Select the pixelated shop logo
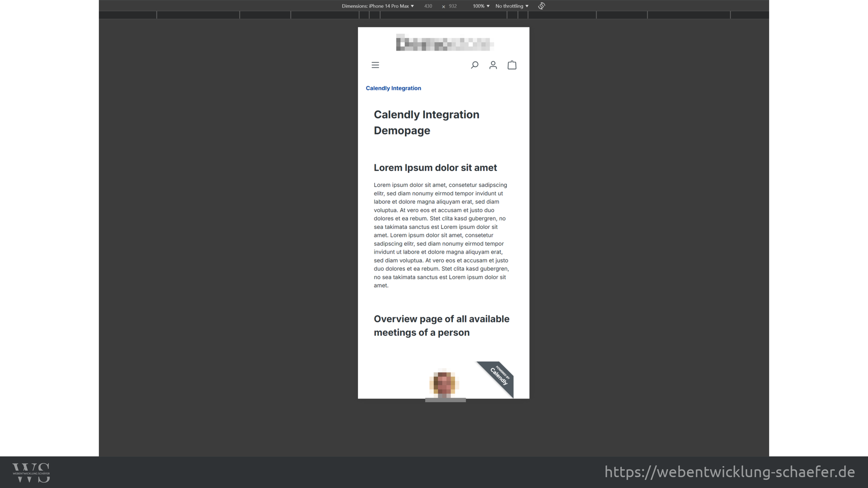This screenshot has height=488, width=868. coord(445,42)
